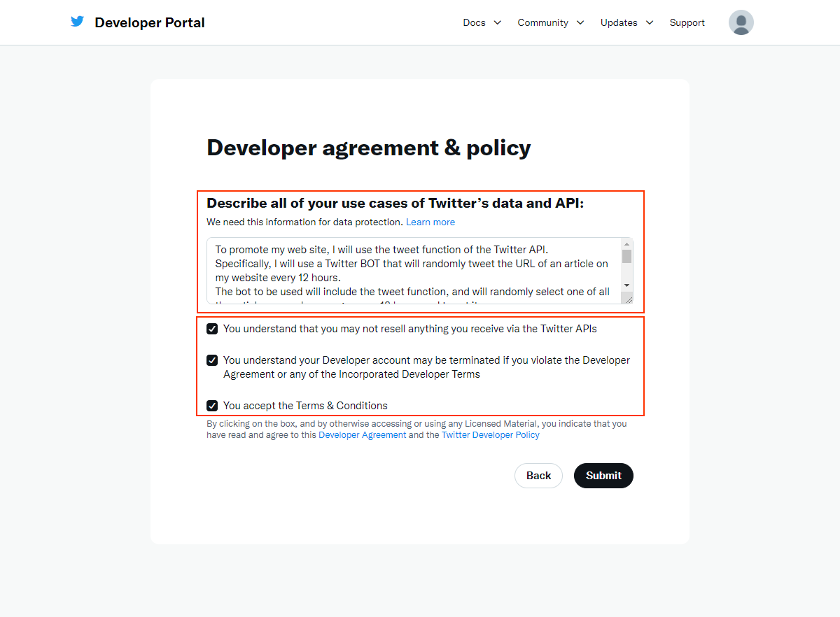Click the Submit button
This screenshot has height=617, width=840.
[x=603, y=475]
